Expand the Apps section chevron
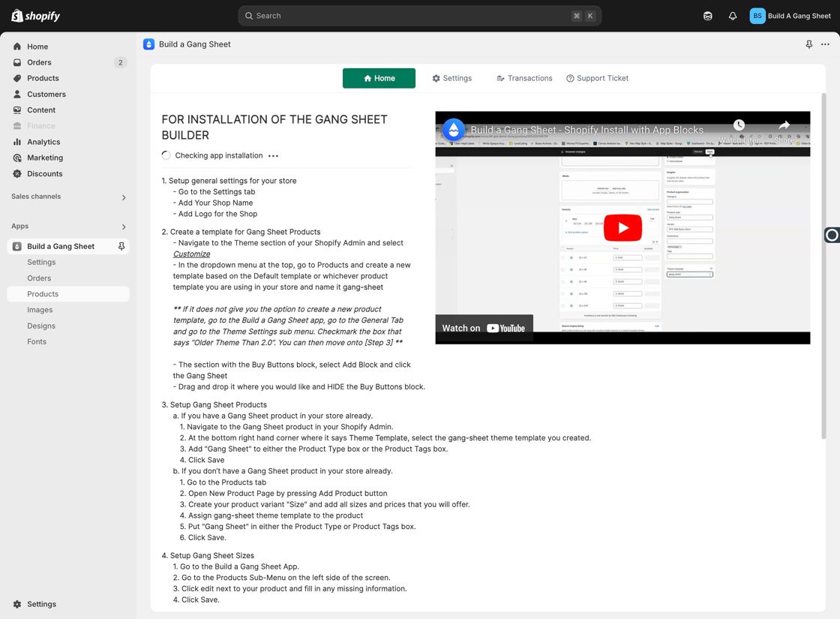 point(124,227)
